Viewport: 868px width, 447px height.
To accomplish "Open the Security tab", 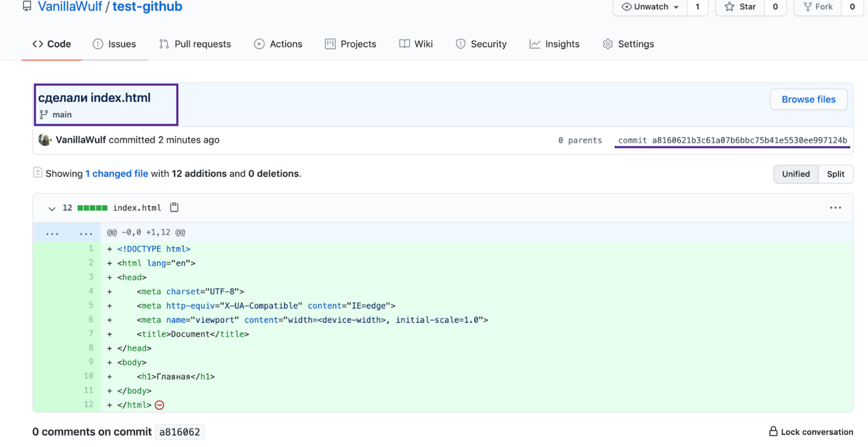I will [x=481, y=44].
